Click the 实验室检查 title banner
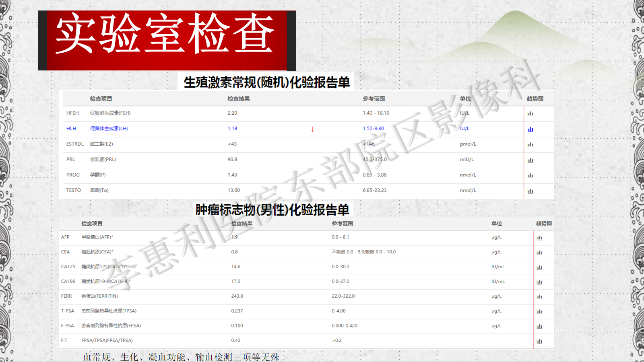 click(x=167, y=41)
